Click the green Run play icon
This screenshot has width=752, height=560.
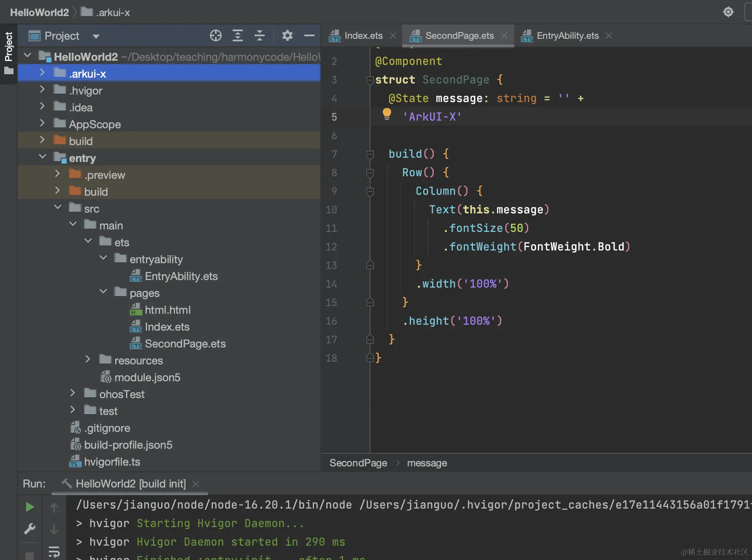(30, 507)
